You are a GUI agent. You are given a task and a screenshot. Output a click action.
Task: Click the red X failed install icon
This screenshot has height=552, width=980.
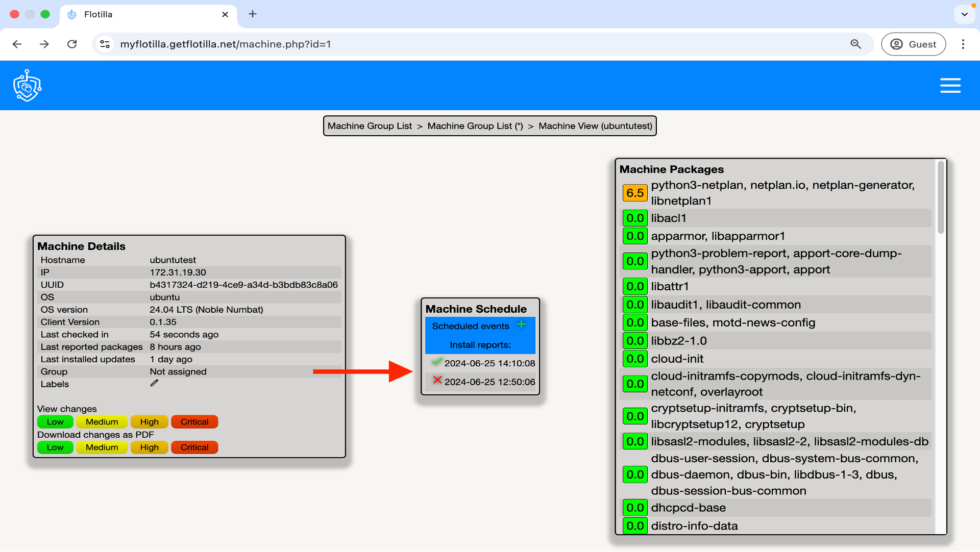437,380
